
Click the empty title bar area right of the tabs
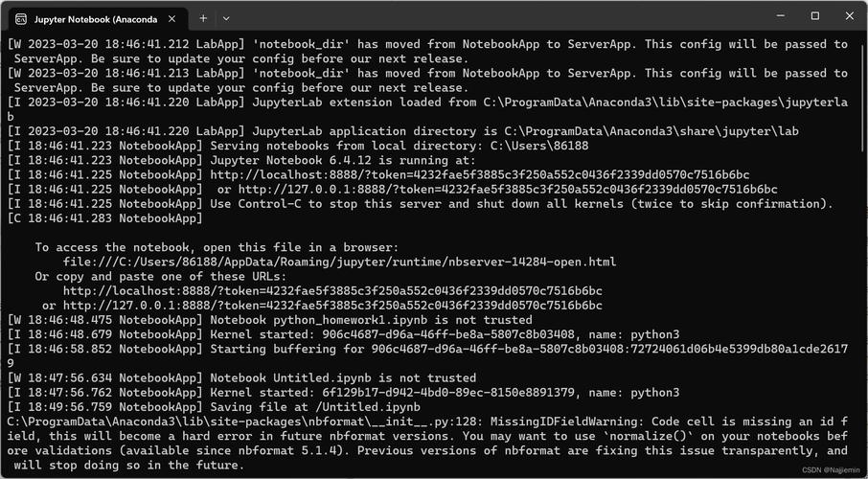click(479, 17)
